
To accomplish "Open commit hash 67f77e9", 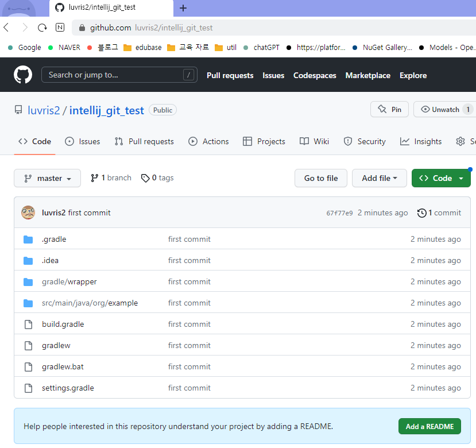I will pyautogui.click(x=339, y=213).
